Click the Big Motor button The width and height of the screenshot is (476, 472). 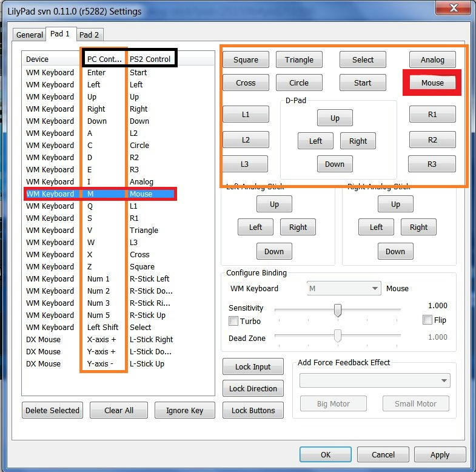(334, 403)
